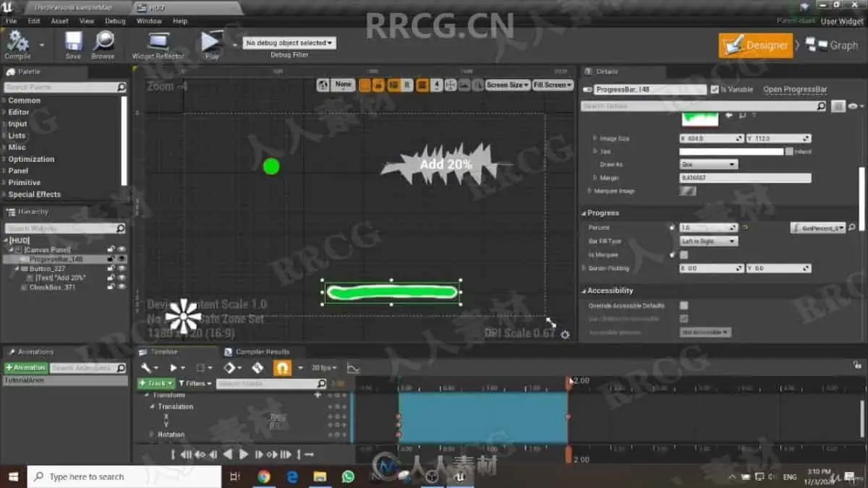Open the Bar Fill Type dropdown
This screenshot has width=868, height=488.
click(x=708, y=241)
